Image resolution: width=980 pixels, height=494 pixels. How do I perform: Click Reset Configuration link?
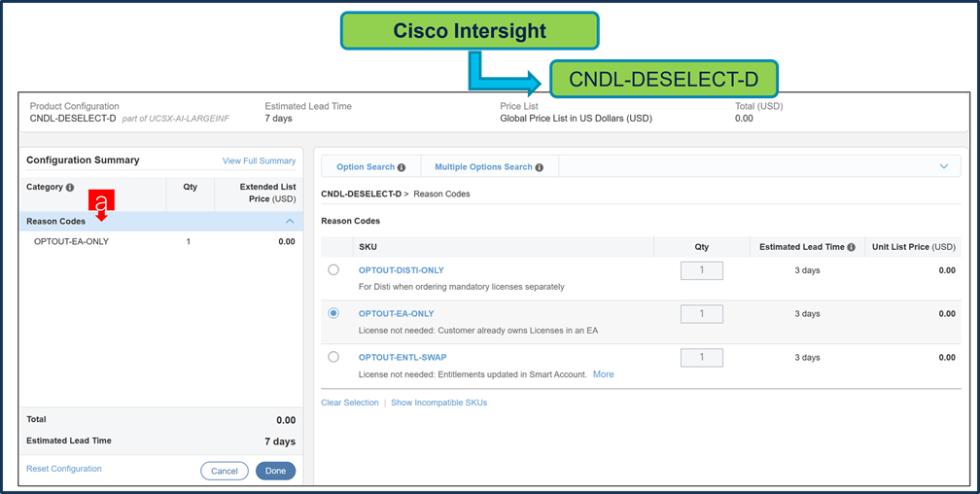(x=64, y=469)
